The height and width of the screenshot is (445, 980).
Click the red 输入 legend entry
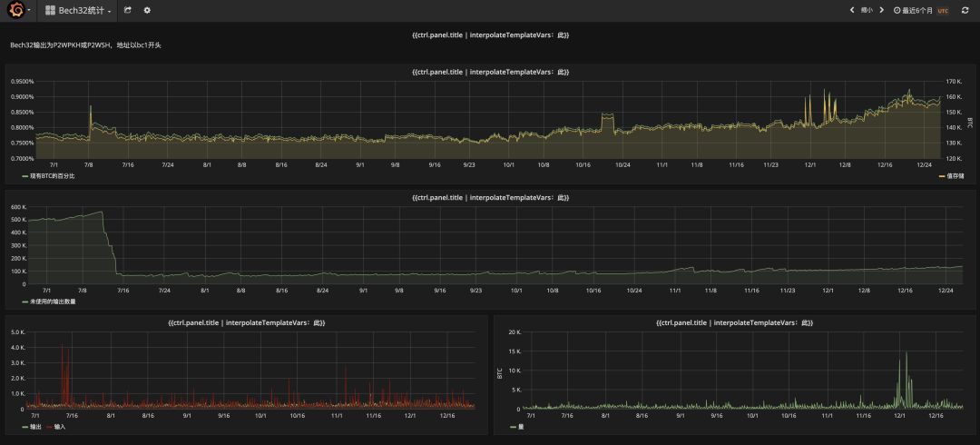(60, 426)
